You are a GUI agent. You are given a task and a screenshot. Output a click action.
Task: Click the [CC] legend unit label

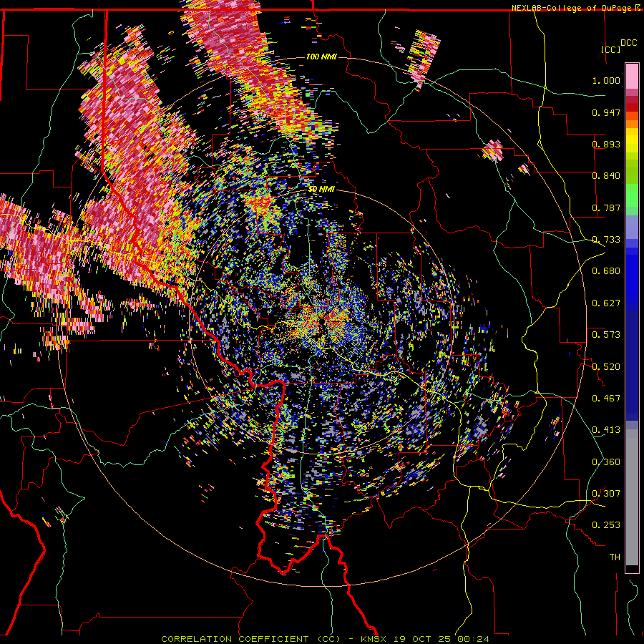point(610,49)
